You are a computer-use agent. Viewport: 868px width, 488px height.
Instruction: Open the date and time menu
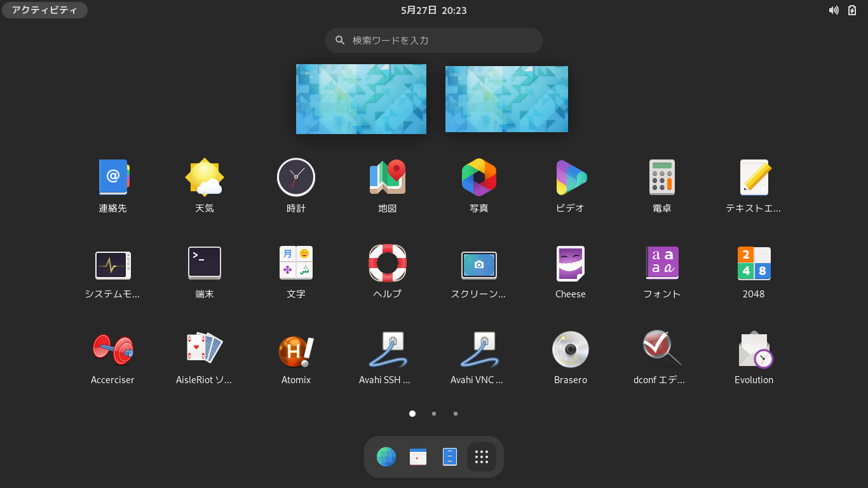click(434, 10)
